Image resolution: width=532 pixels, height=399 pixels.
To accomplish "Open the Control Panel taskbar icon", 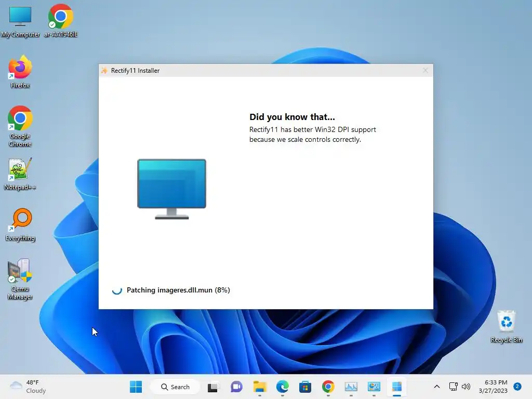I will tap(374, 387).
